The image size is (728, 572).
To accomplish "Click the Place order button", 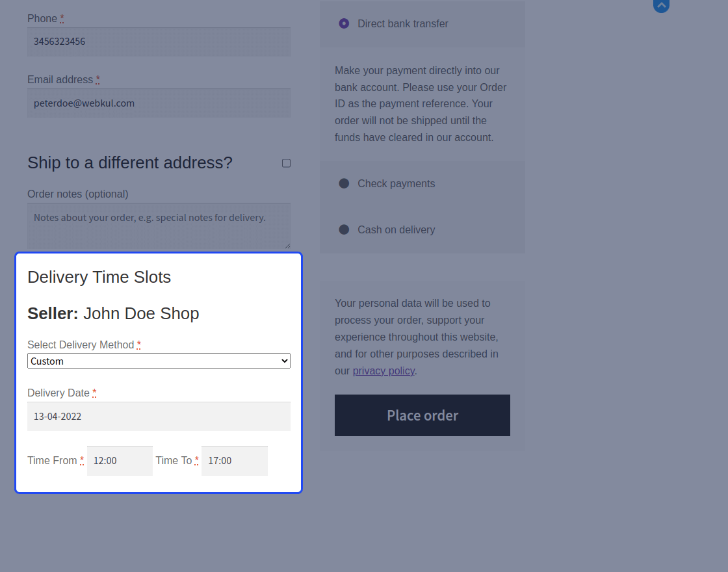I will coord(422,415).
